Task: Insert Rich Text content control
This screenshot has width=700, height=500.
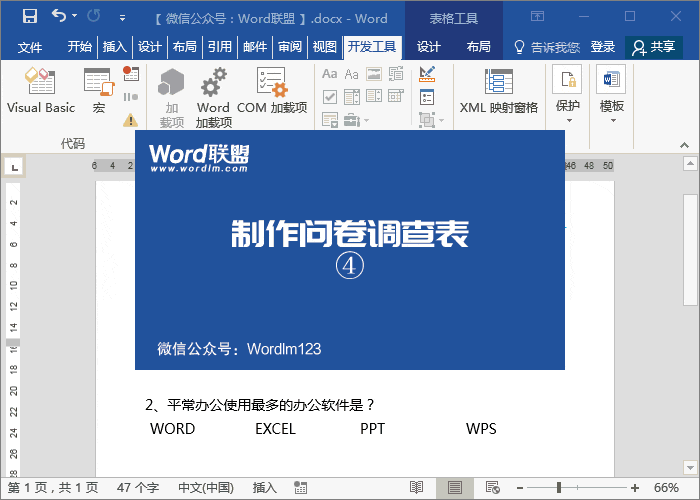Action: click(329, 74)
